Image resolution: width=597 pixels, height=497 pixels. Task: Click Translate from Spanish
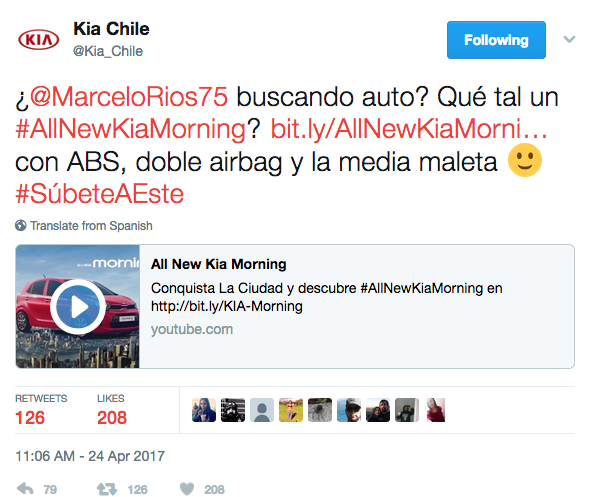pyautogui.click(x=91, y=225)
